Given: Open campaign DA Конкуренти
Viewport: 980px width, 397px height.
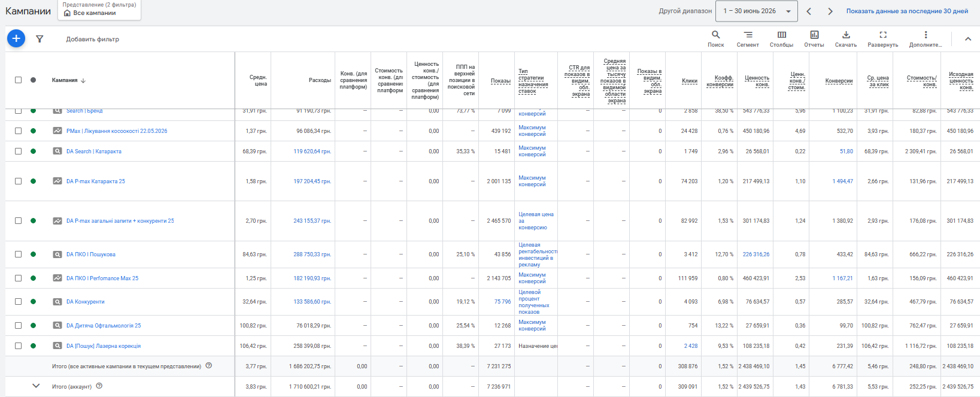Looking at the screenshot, I should click(x=86, y=302).
